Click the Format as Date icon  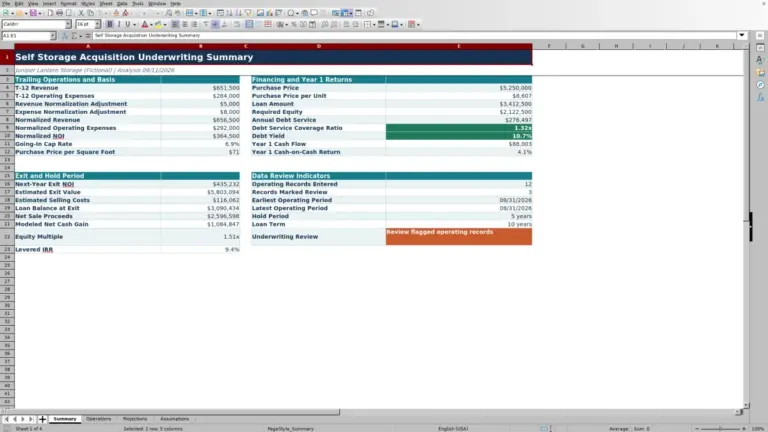[312, 24]
